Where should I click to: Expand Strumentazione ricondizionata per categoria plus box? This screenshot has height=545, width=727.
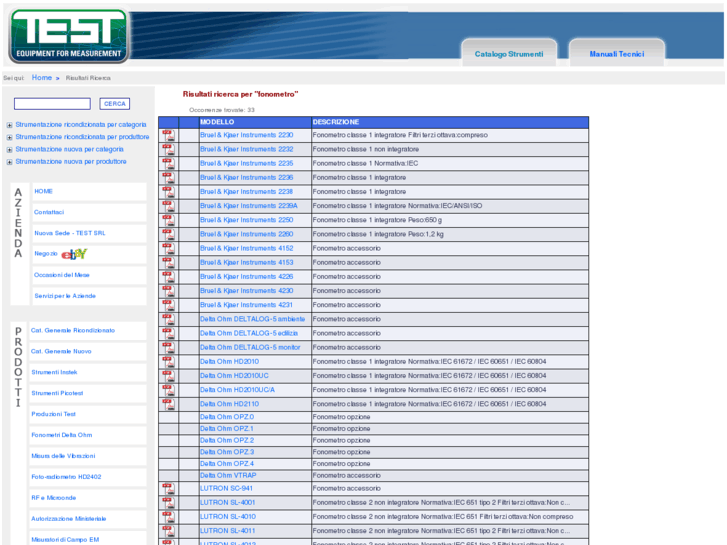click(x=9, y=125)
